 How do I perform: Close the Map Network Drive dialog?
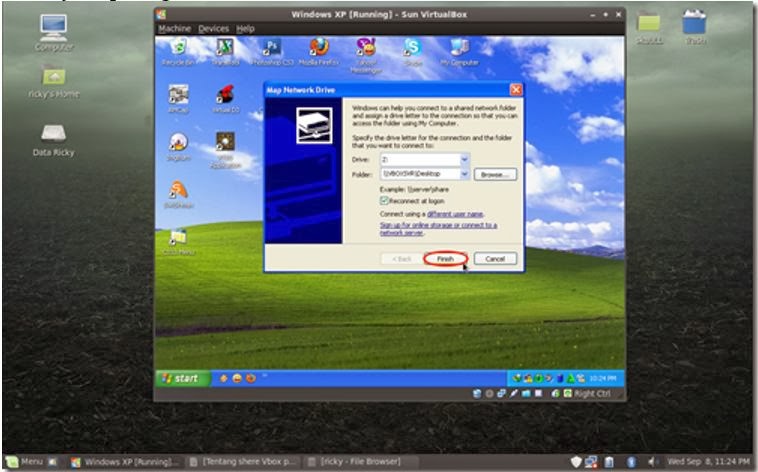(516, 90)
